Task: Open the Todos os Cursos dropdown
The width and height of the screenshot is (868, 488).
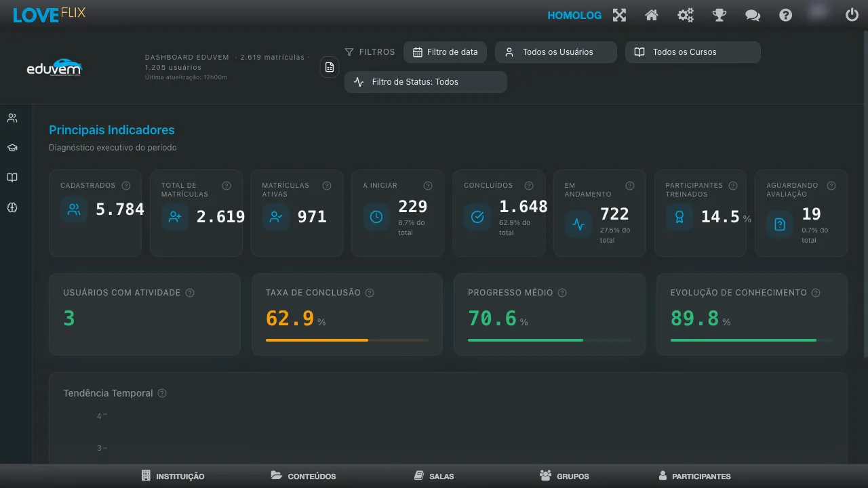Action: tap(693, 52)
